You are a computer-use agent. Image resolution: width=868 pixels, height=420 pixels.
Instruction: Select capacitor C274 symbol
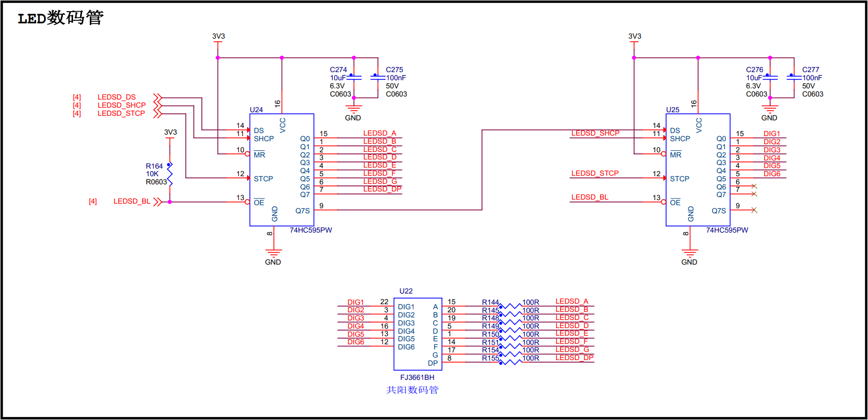tap(354, 77)
